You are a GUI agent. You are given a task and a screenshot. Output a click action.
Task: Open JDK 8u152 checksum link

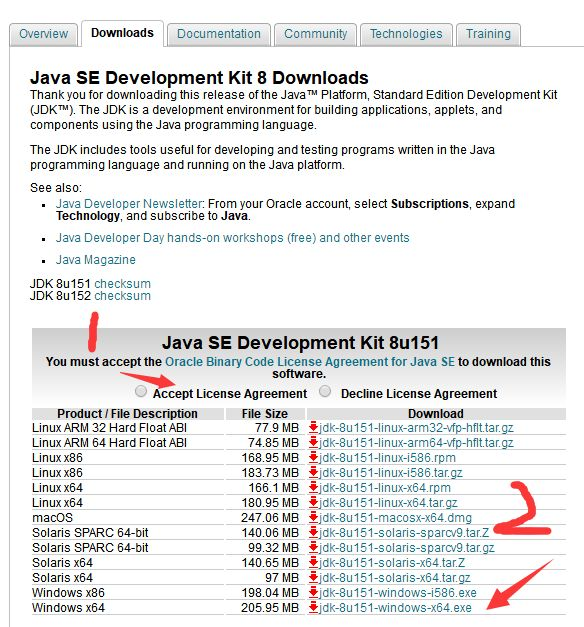coord(122,296)
